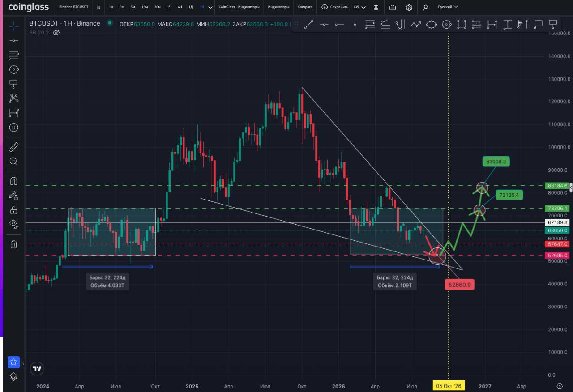Click the 05 Окт '26 date marker

coord(449,386)
